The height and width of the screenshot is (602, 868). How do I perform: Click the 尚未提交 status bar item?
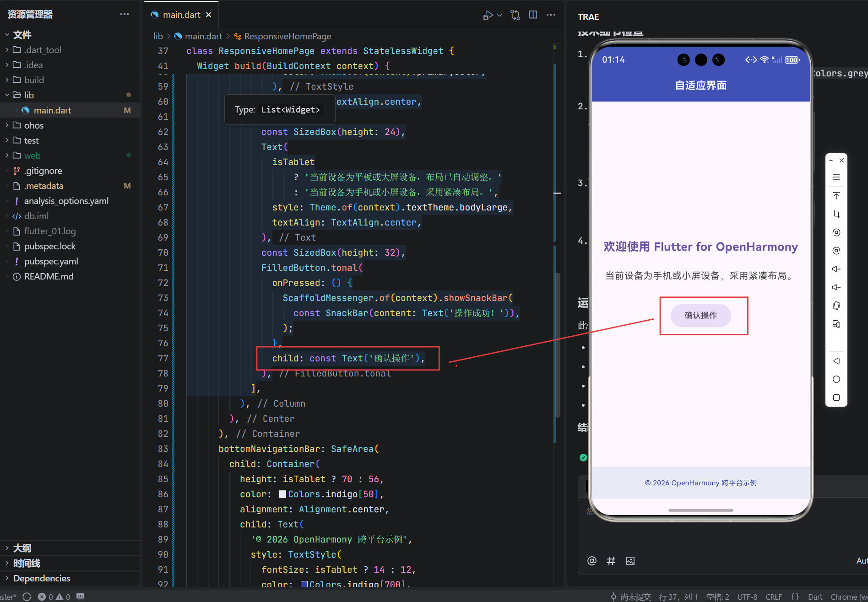point(630,597)
